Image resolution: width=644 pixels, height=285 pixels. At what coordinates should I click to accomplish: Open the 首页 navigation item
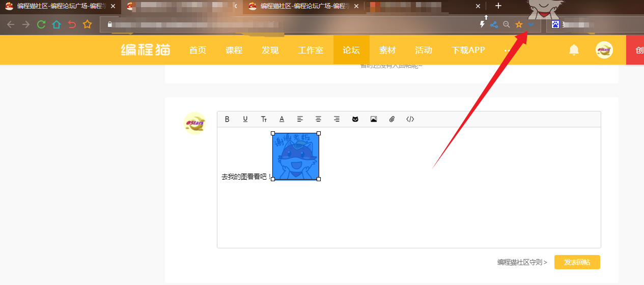[198, 50]
